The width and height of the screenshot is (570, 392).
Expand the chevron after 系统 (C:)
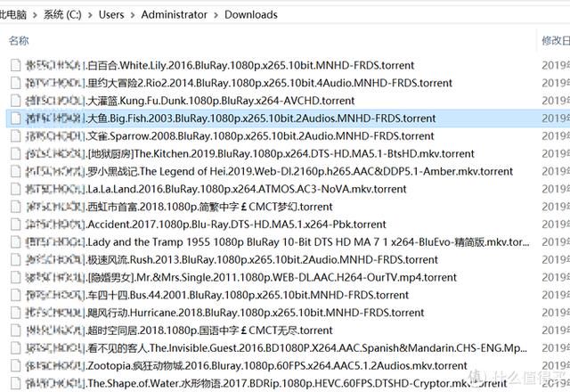pyautogui.click(x=90, y=15)
